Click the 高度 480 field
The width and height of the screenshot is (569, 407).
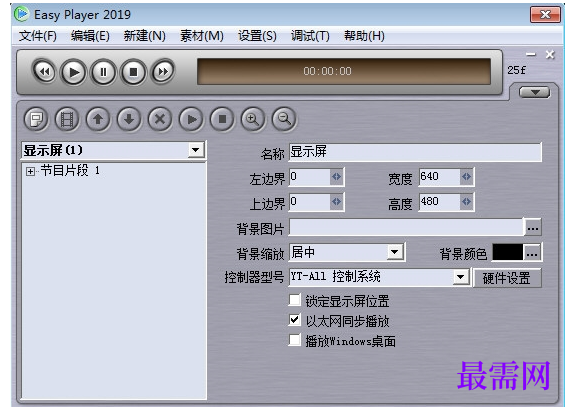[439, 202]
